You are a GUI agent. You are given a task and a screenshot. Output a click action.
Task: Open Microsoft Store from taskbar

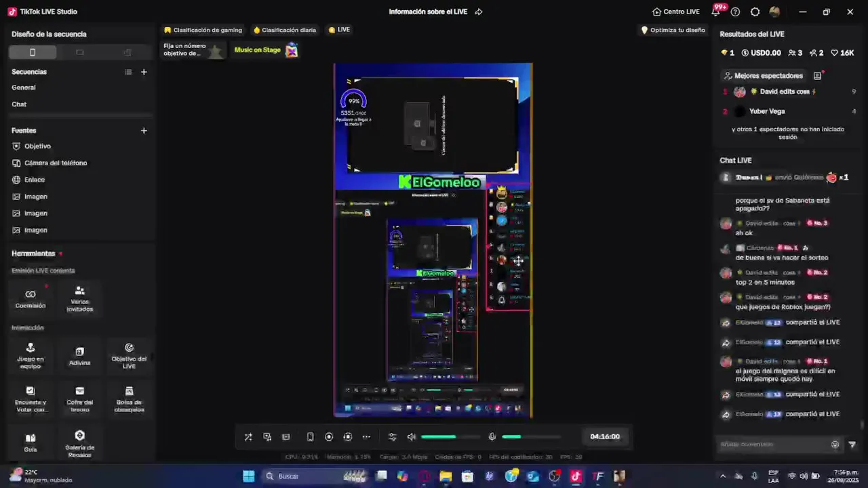tap(467, 476)
